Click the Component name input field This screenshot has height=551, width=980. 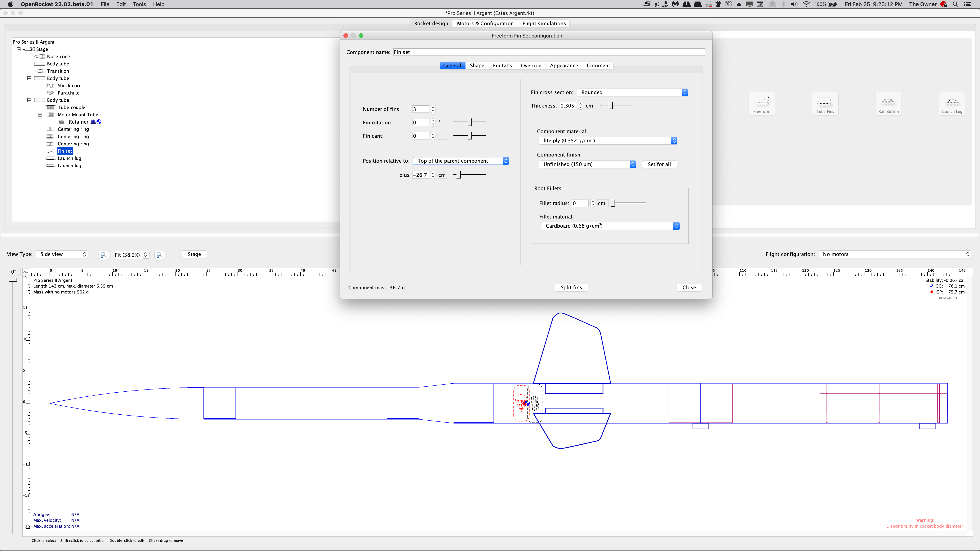[x=549, y=52]
